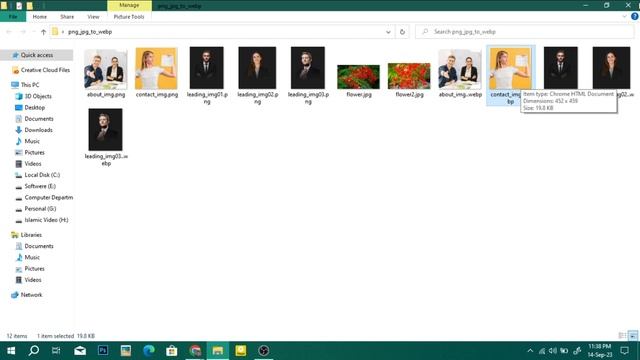Open Task View on taskbar

coord(56,351)
